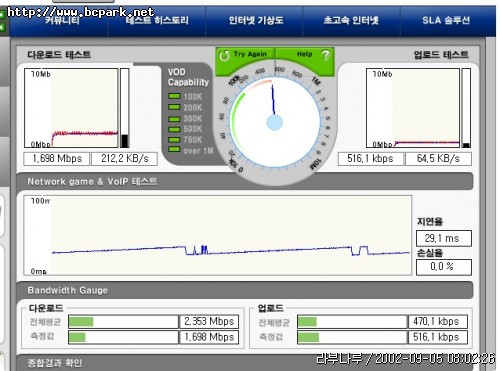500x371 pixels.
Task: Open the 커뮤니티 menu tab
Action: pyautogui.click(x=63, y=21)
